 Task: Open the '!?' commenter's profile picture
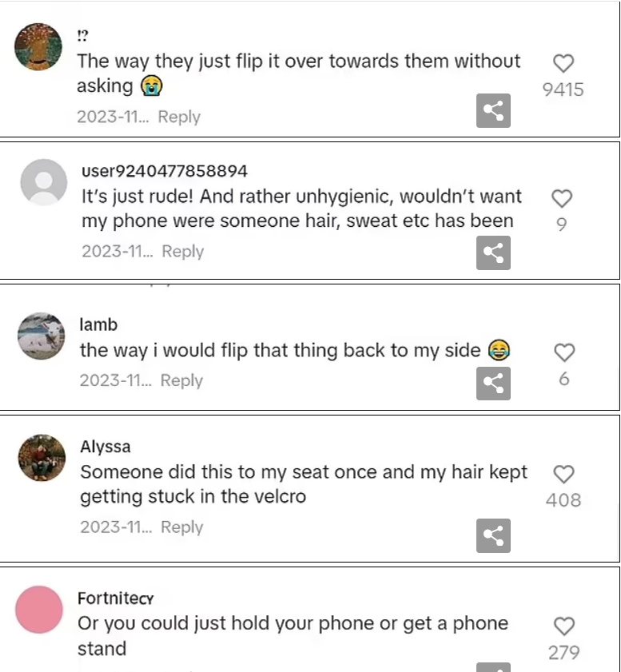(38, 46)
